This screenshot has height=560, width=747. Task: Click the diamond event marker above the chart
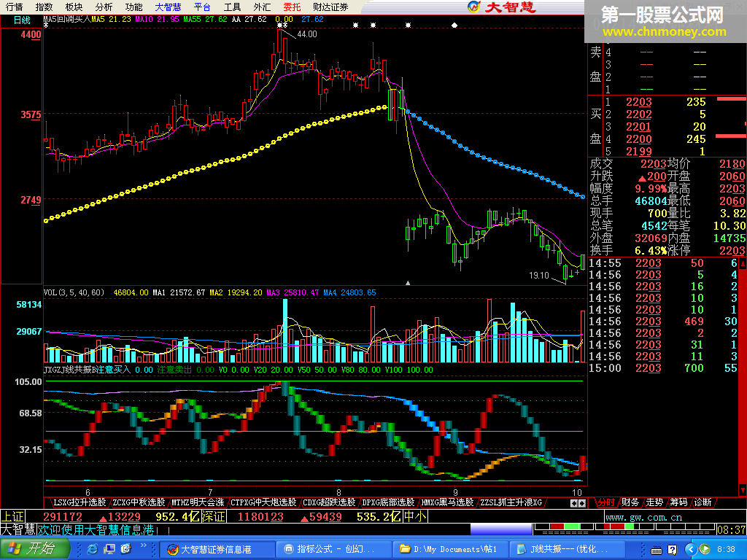point(454,26)
